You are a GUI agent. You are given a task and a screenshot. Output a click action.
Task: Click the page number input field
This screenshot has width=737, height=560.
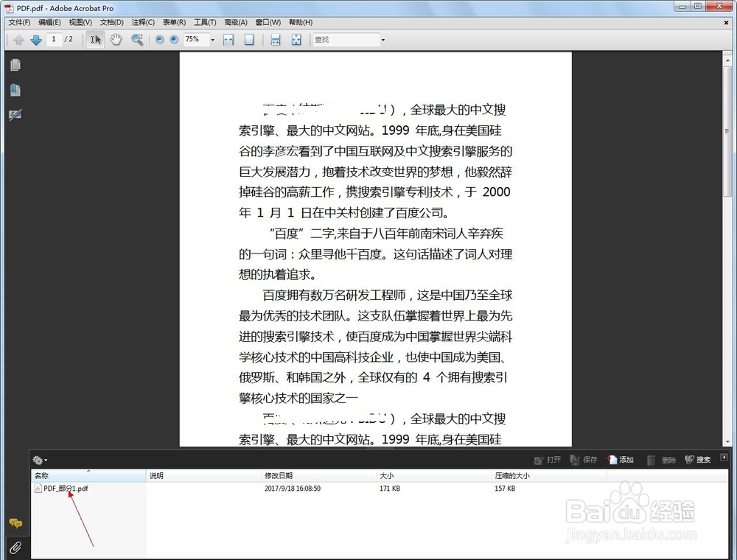coord(54,40)
